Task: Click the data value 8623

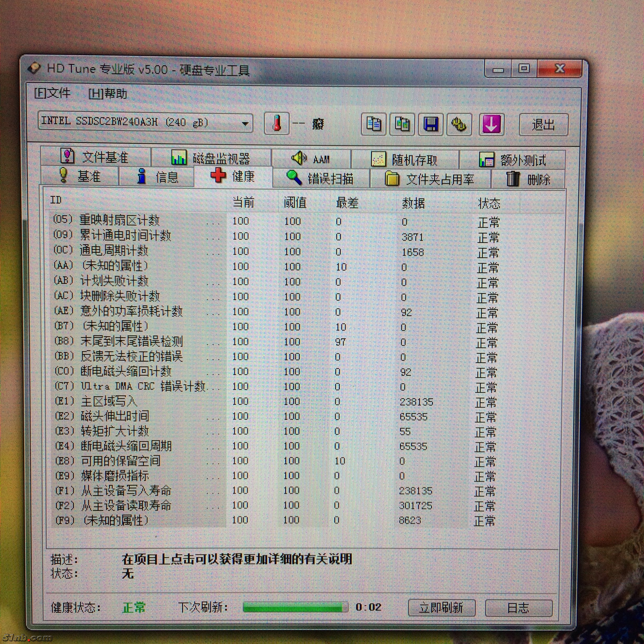Action: click(x=410, y=520)
